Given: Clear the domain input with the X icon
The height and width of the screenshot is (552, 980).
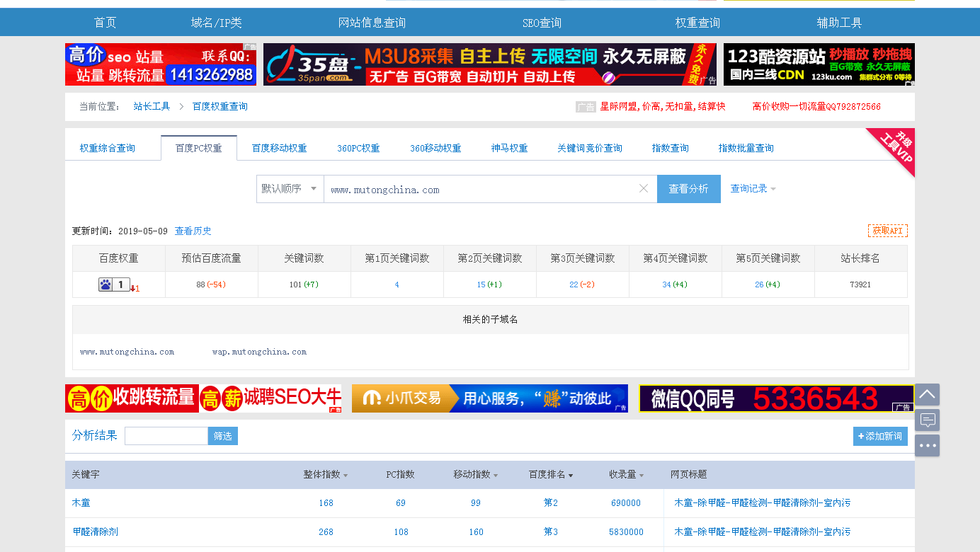Looking at the screenshot, I should click(x=644, y=188).
